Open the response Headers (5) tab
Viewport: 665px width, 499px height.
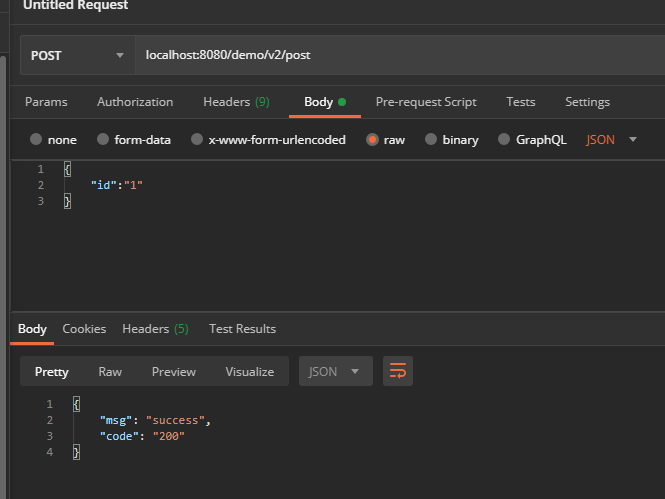[x=155, y=329]
